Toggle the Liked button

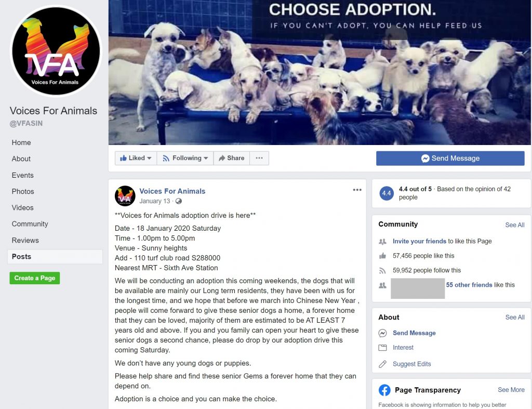coord(136,158)
